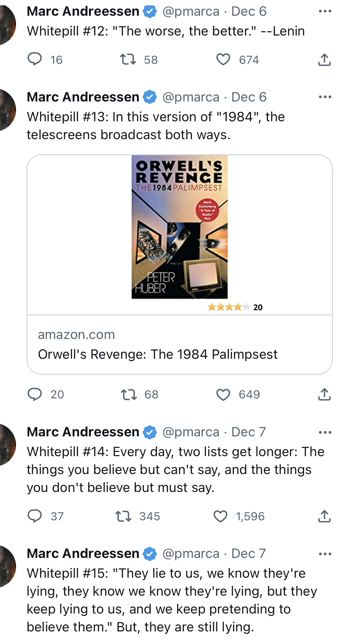Share the Whitepill #14 tweet
This screenshot has width=348, height=644.
tap(324, 516)
